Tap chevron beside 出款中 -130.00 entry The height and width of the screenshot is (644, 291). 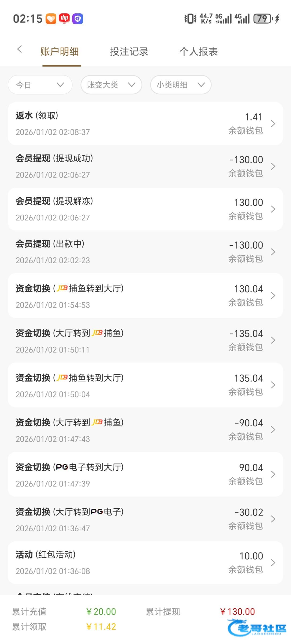point(273,252)
